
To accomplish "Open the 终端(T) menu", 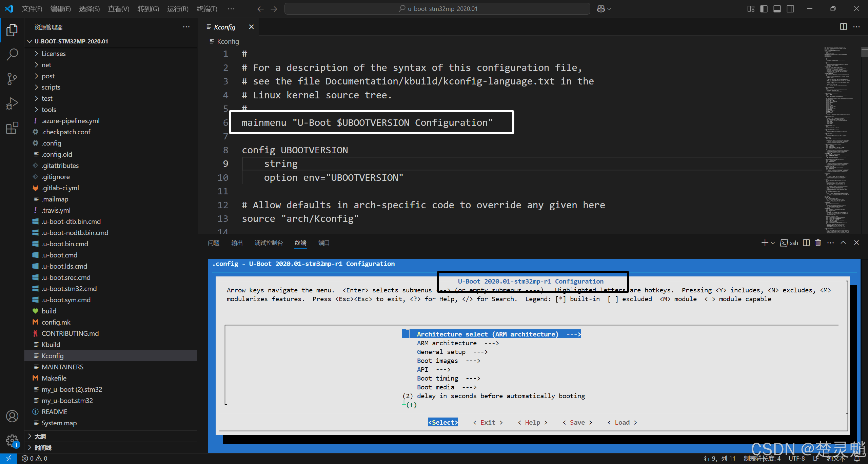I will [x=207, y=9].
